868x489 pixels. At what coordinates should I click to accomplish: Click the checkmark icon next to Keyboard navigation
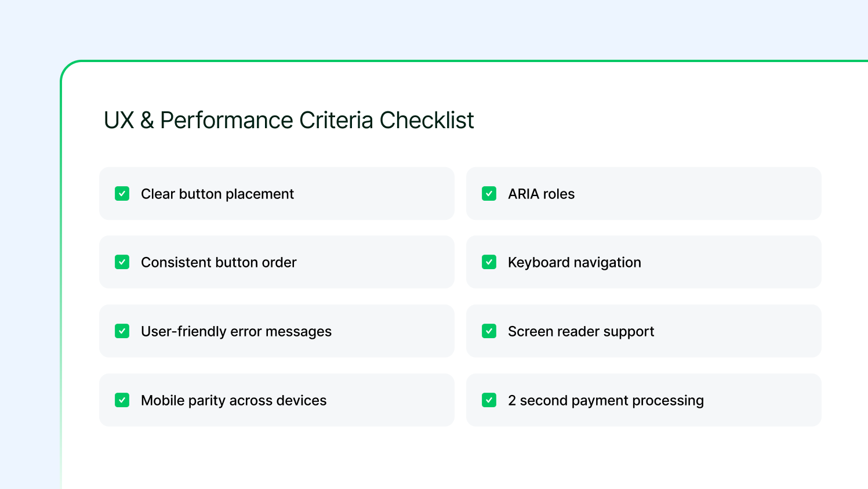pos(489,262)
